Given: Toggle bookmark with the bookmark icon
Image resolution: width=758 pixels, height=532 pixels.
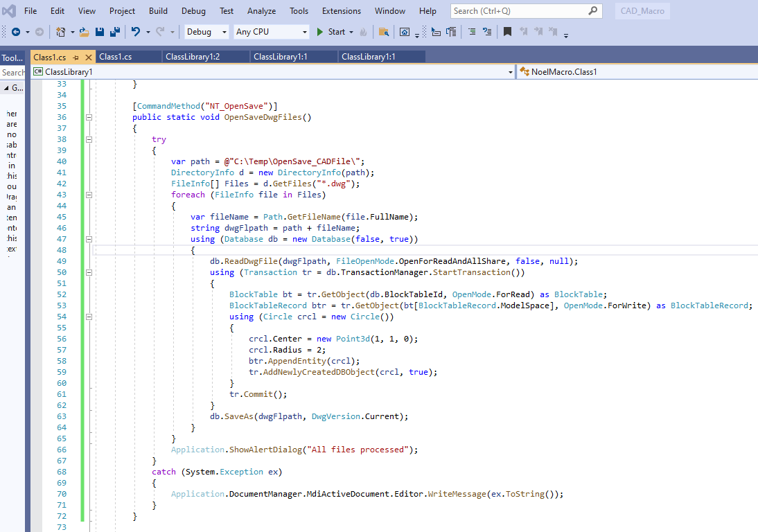Looking at the screenshot, I should [507, 32].
